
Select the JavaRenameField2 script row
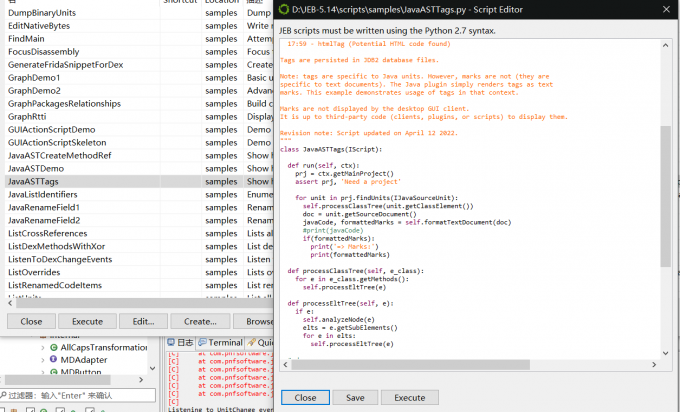139,221
